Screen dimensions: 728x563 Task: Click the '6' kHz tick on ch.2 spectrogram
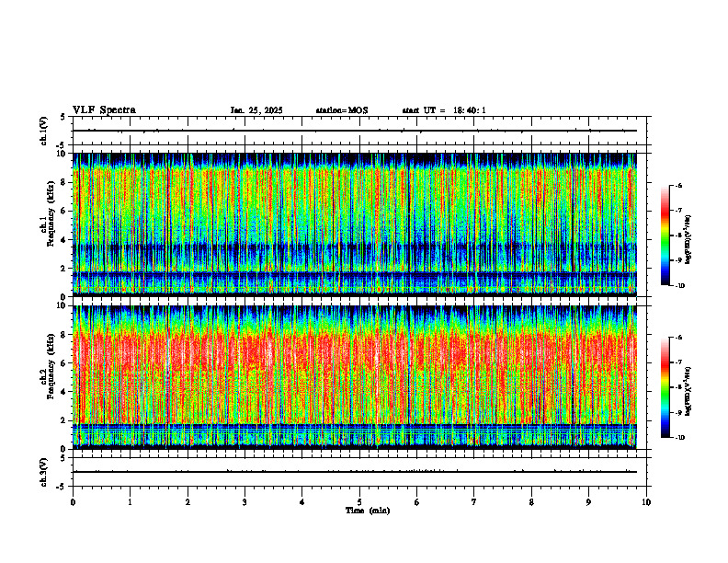point(64,363)
